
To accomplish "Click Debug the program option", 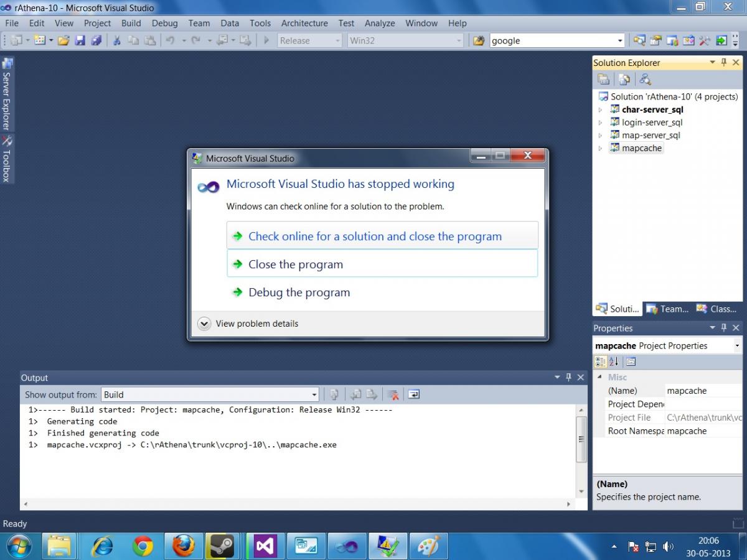I will pos(382,292).
